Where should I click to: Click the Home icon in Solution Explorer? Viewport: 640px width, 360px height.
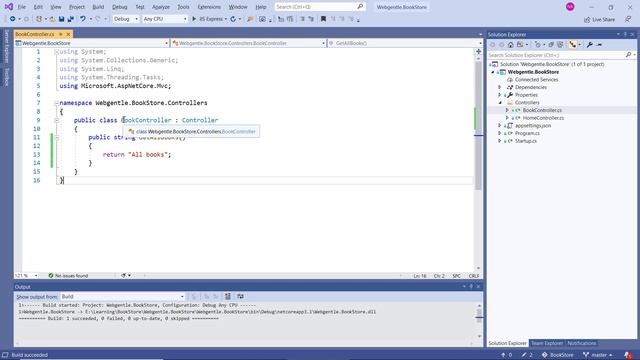pos(510,44)
